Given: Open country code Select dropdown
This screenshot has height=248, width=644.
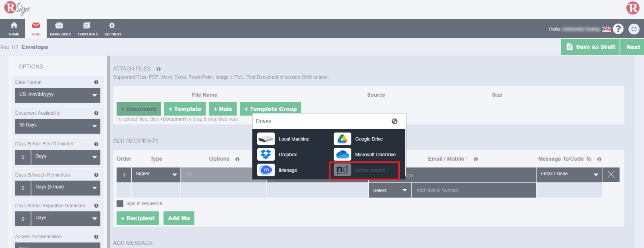Looking at the screenshot, I should pyautogui.click(x=390, y=190).
